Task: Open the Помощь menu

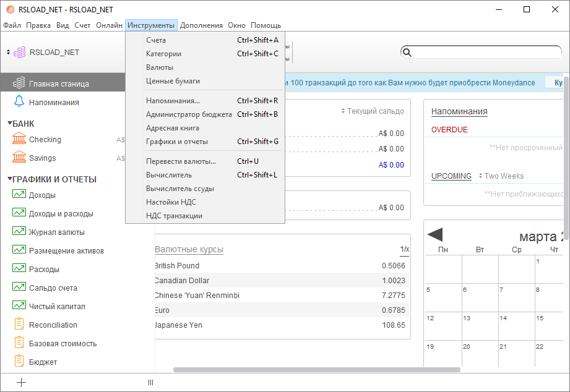Action: click(266, 25)
